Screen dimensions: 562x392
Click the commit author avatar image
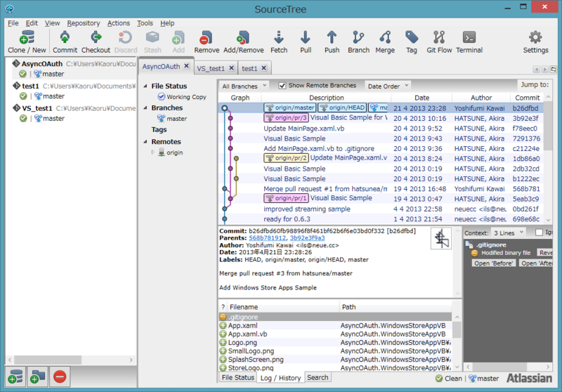[x=441, y=239]
